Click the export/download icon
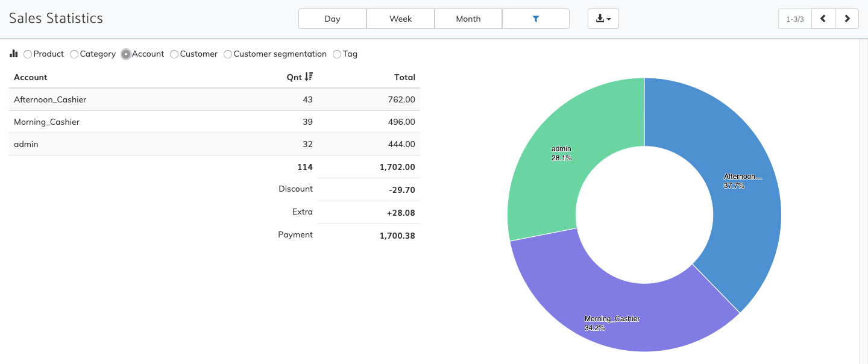This screenshot has height=364, width=868. click(x=600, y=19)
